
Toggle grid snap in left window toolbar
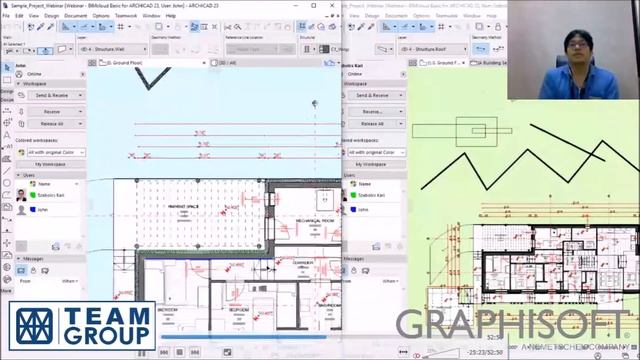pyautogui.click(x=121, y=27)
